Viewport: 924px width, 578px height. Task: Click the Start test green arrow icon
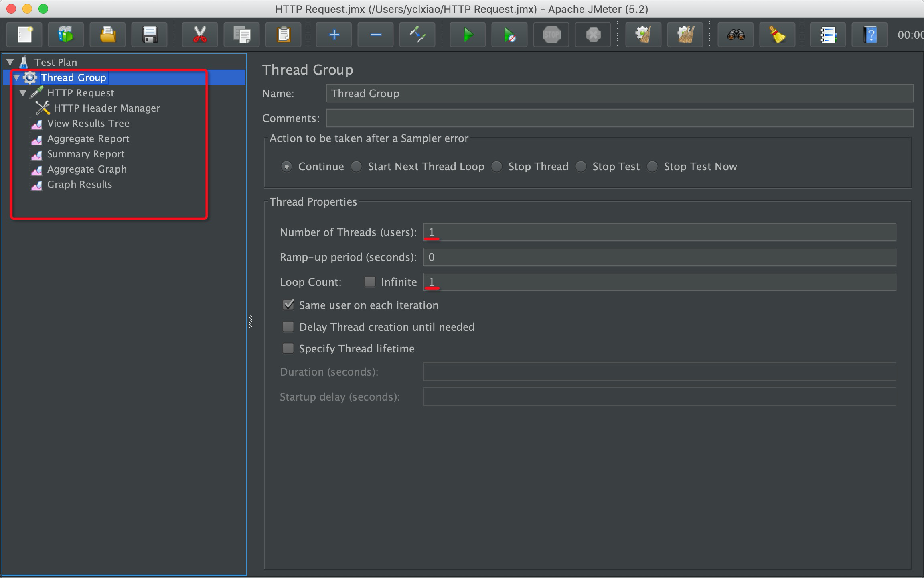tap(468, 35)
